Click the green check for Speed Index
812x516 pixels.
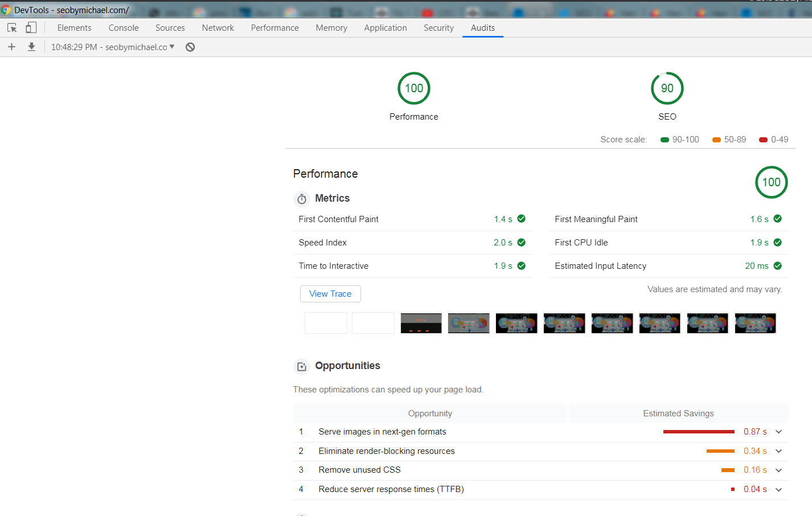(x=522, y=242)
